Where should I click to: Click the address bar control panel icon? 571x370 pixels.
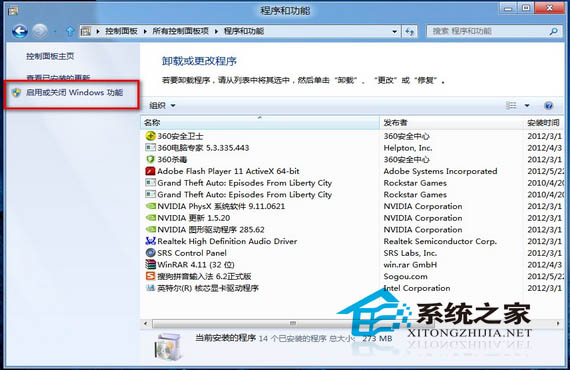86,31
